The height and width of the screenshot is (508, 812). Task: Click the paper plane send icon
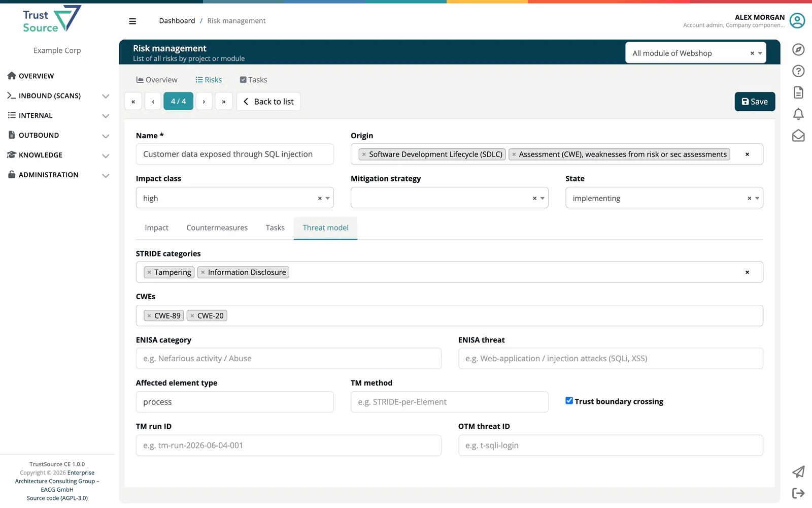click(798, 472)
